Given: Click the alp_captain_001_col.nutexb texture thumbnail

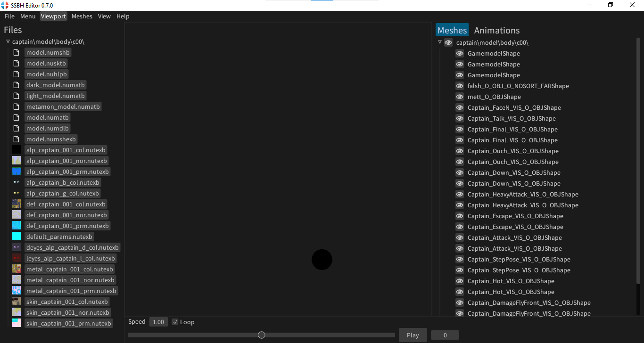Looking at the screenshot, I should tap(17, 150).
